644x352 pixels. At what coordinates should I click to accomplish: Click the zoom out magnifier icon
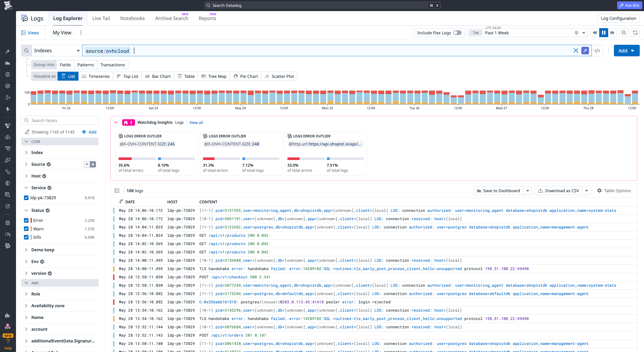[x=624, y=33]
